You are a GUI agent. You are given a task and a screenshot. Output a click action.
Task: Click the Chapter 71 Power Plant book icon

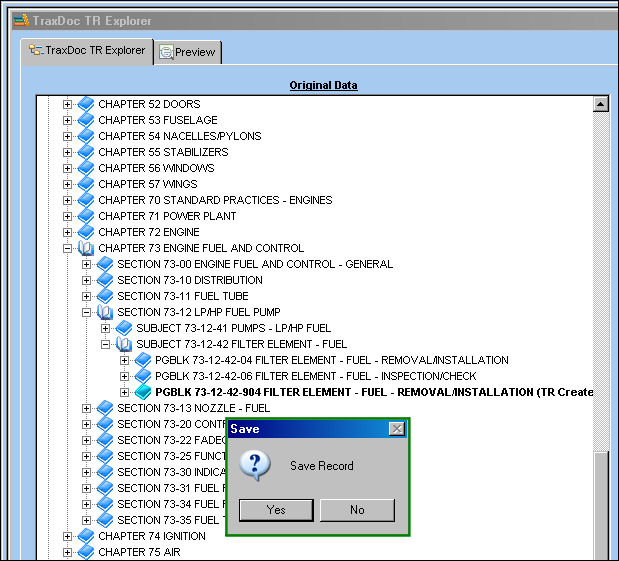[86, 216]
